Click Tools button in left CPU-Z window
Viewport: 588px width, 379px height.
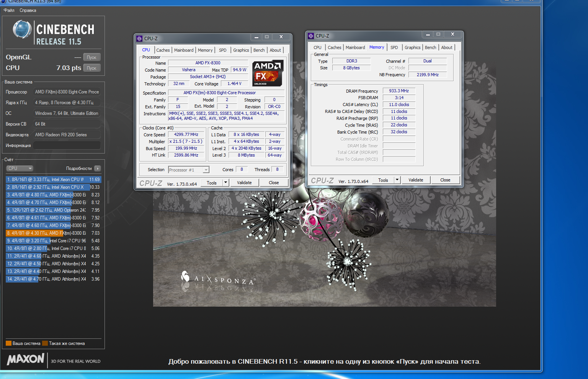tap(212, 183)
